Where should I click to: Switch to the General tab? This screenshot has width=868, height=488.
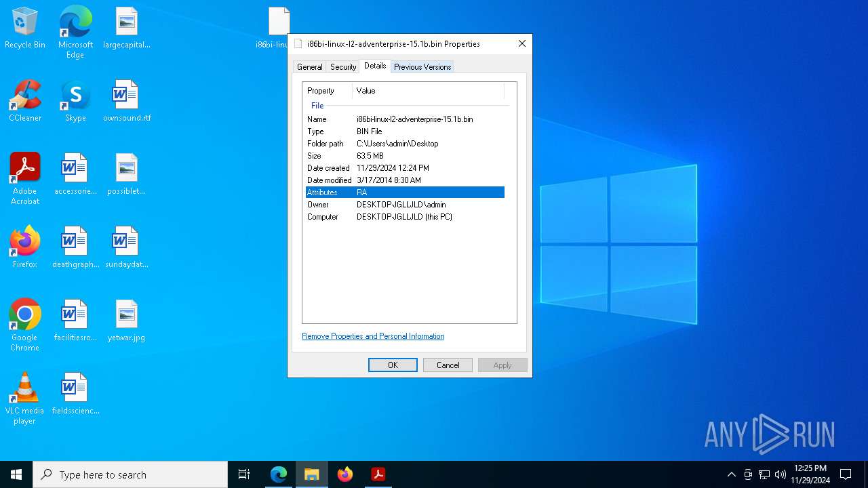coord(309,67)
